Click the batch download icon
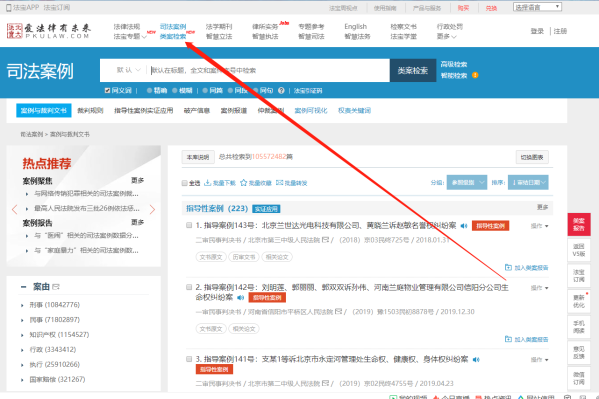Screen dimensions: 599x399 207,183
